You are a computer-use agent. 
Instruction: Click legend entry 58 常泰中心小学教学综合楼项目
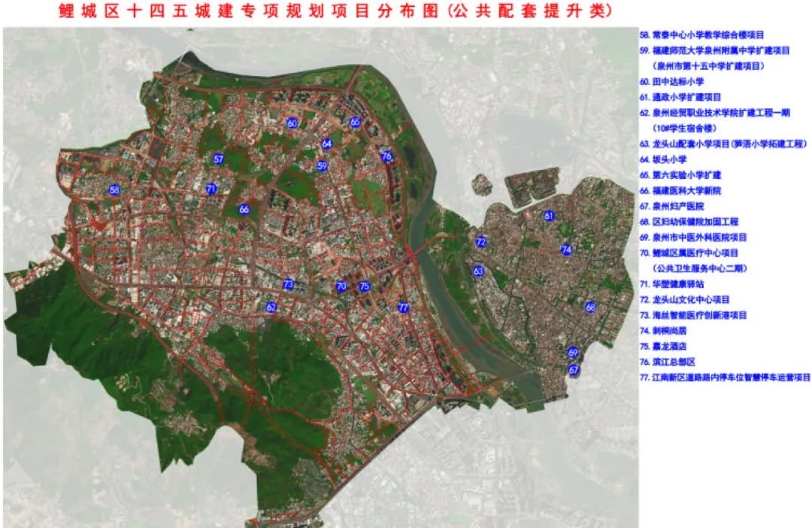(700, 35)
